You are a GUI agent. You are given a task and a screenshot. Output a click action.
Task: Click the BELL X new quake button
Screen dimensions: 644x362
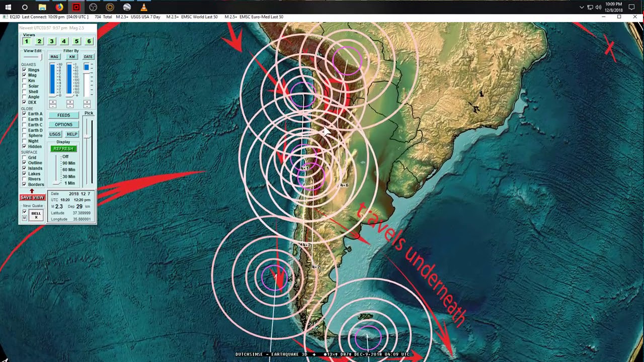coord(36,215)
